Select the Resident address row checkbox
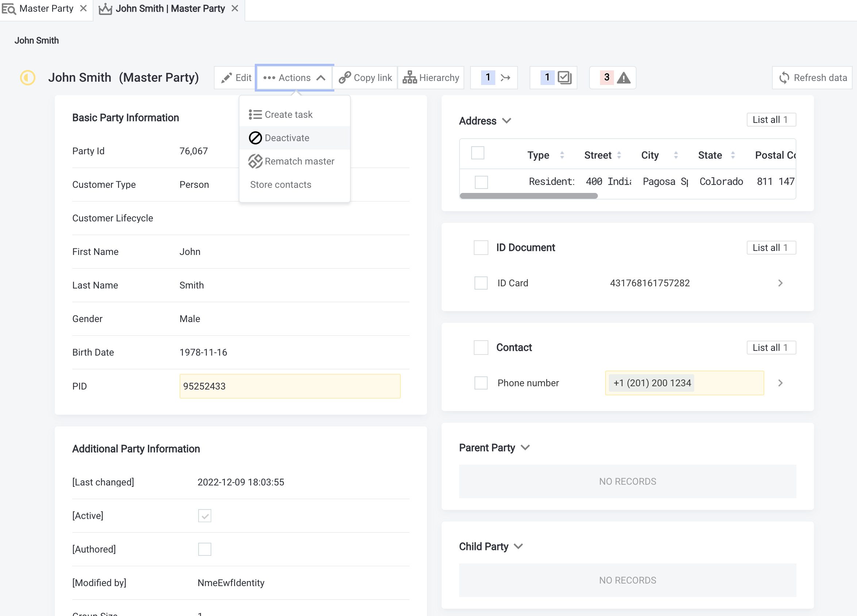The height and width of the screenshot is (616, 857). point(481,182)
